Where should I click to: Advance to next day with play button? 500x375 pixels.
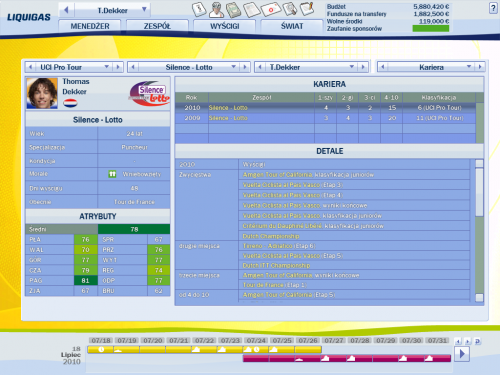click(x=462, y=354)
